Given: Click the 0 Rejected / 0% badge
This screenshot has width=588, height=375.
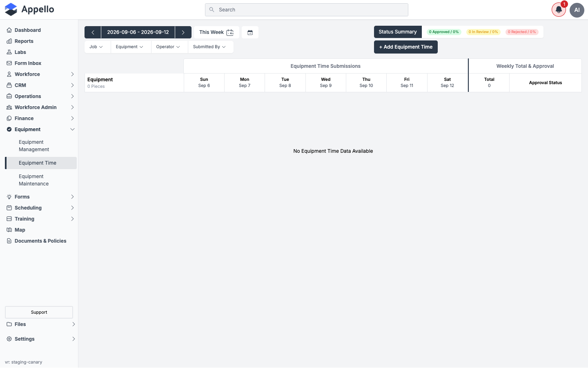Looking at the screenshot, I should [x=522, y=32].
